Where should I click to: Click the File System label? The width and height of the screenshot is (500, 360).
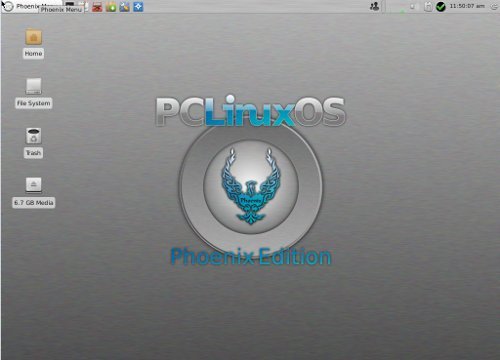point(34,103)
